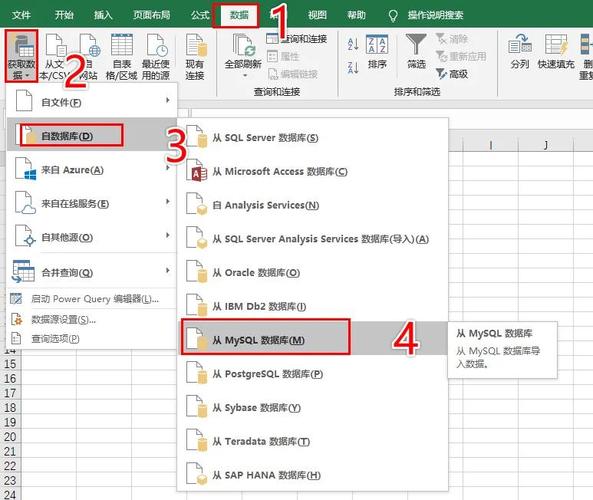Viewport: 593px width, 500px height.
Task: Switch to the 公式 (Formulas) tab
Action: (200, 15)
